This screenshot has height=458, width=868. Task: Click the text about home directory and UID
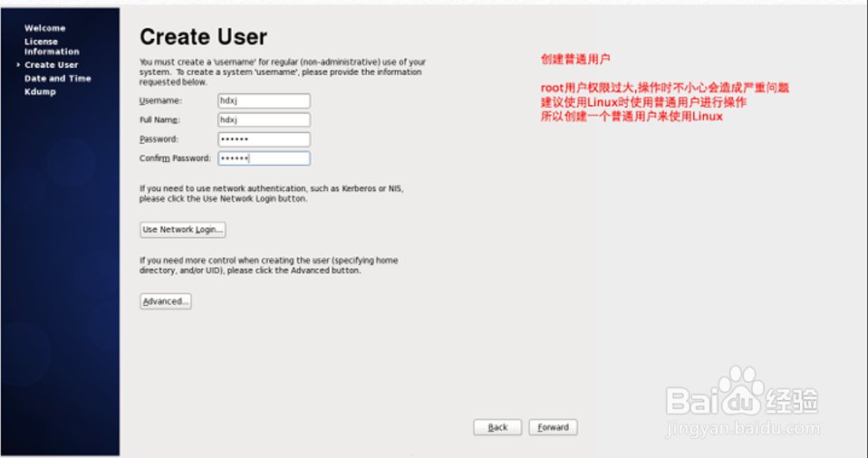click(x=268, y=265)
